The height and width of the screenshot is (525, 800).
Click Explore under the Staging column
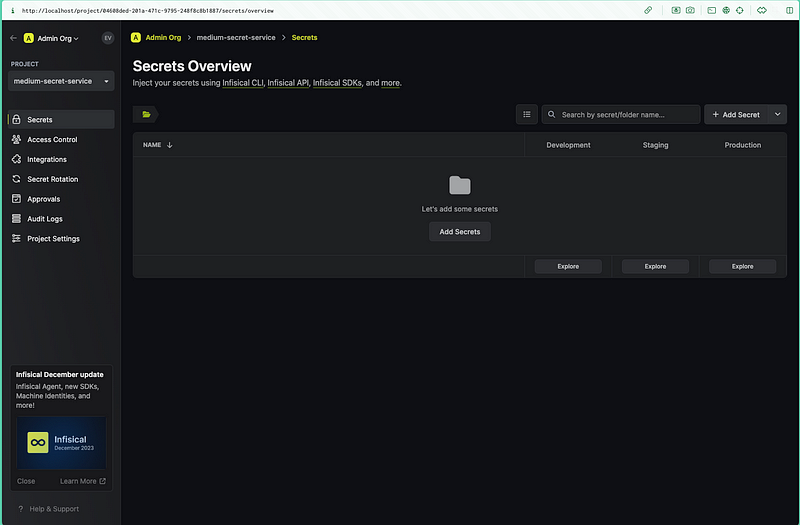tap(655, 267)
